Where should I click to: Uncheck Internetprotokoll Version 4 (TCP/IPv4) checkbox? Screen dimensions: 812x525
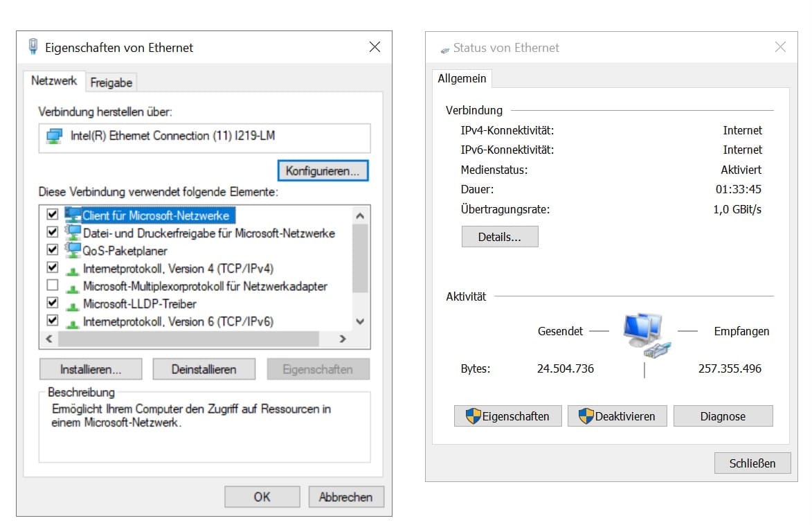coord(52,267)
